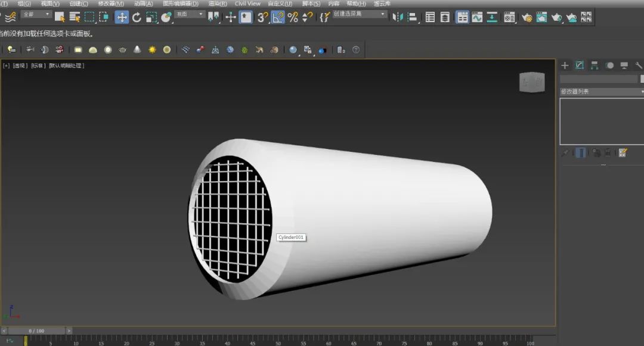Click the Select and Scale tool
Screen dimensions: 644x346
tap(151, 17)
